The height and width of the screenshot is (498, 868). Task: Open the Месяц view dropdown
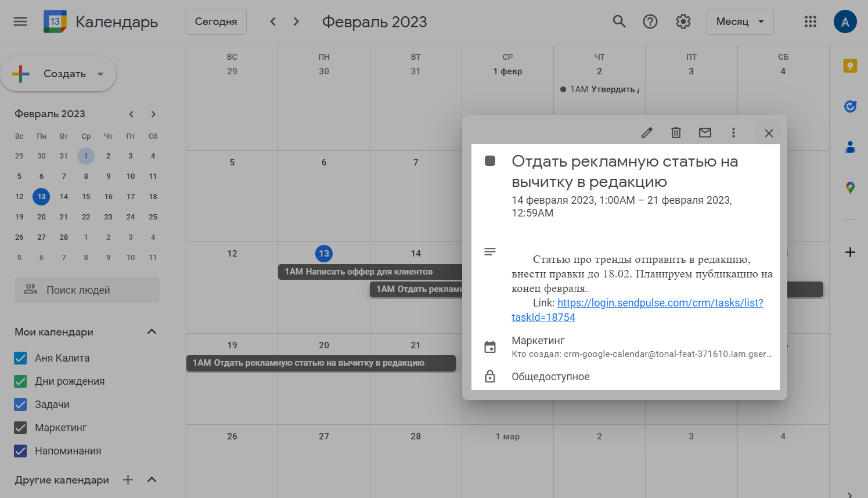point(740,21)
